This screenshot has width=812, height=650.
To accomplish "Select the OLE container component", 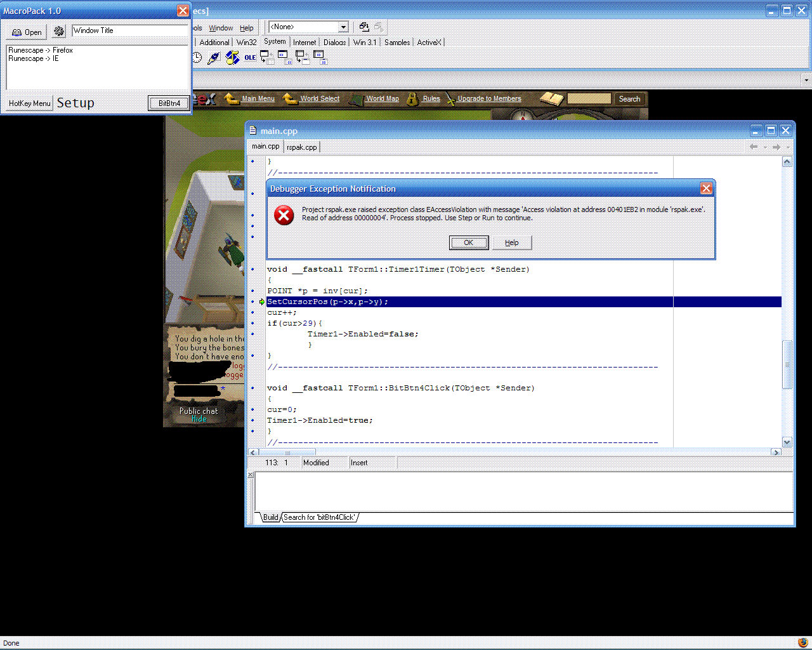I will click(250, 58).
